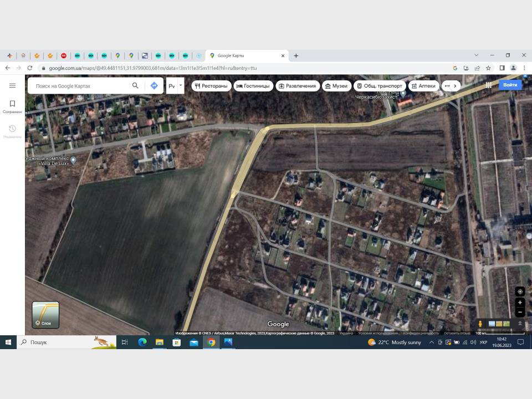Image resolution: width=532 pixels, height=399 pixels.
Task: Reload the page with refresh icon
Action: [30, 68]
